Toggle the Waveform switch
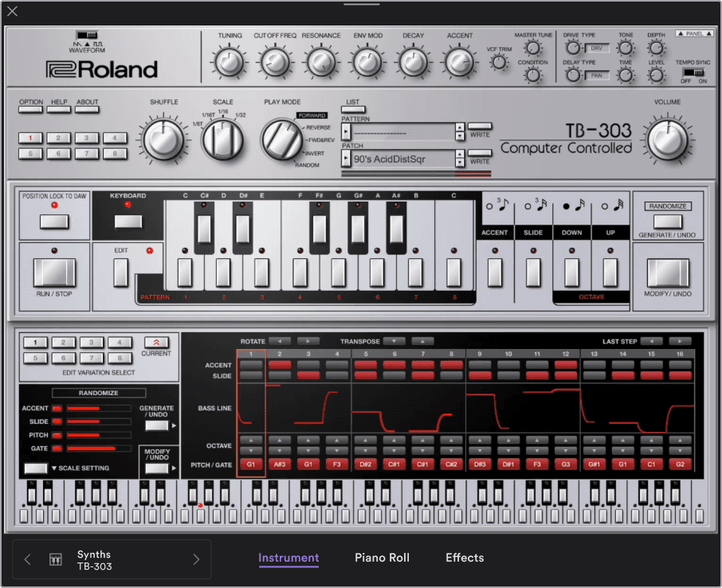 87,35
